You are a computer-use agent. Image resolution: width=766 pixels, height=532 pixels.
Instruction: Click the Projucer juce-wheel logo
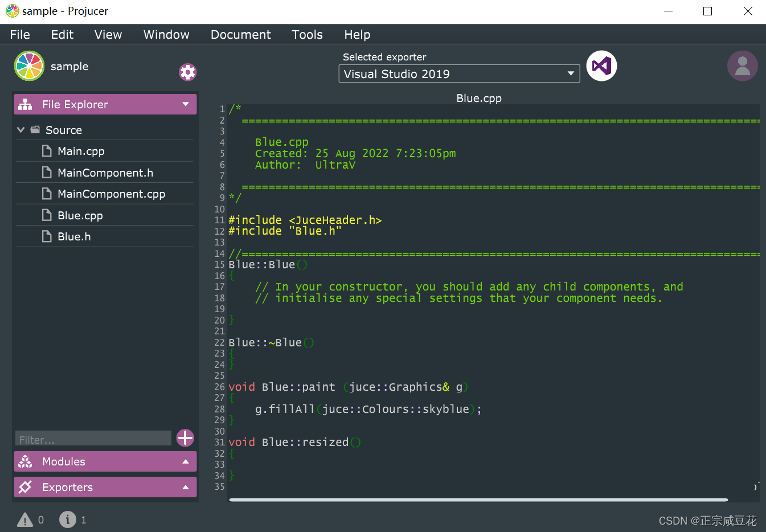(x=29, y=66)
